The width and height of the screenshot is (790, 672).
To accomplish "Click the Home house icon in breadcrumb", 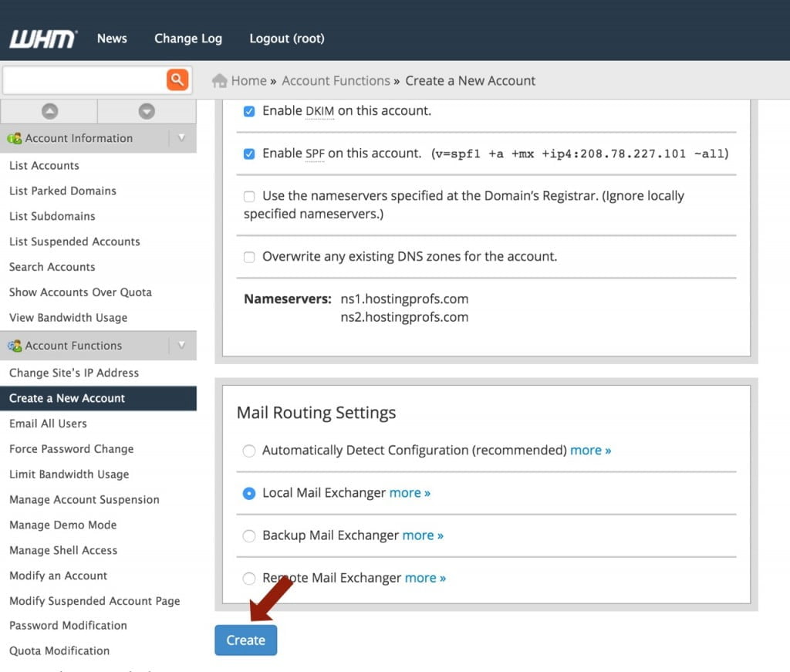I will click(220, 80).
